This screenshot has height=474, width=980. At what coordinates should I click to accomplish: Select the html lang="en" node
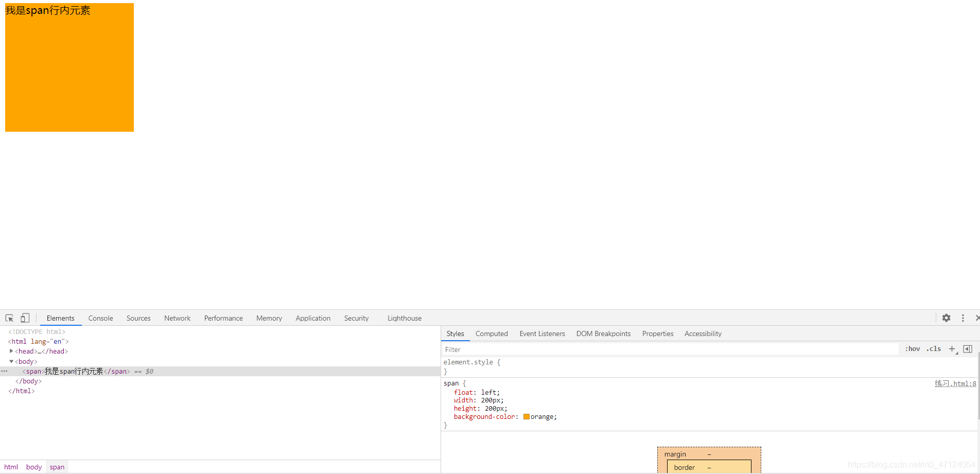[38, 341]
